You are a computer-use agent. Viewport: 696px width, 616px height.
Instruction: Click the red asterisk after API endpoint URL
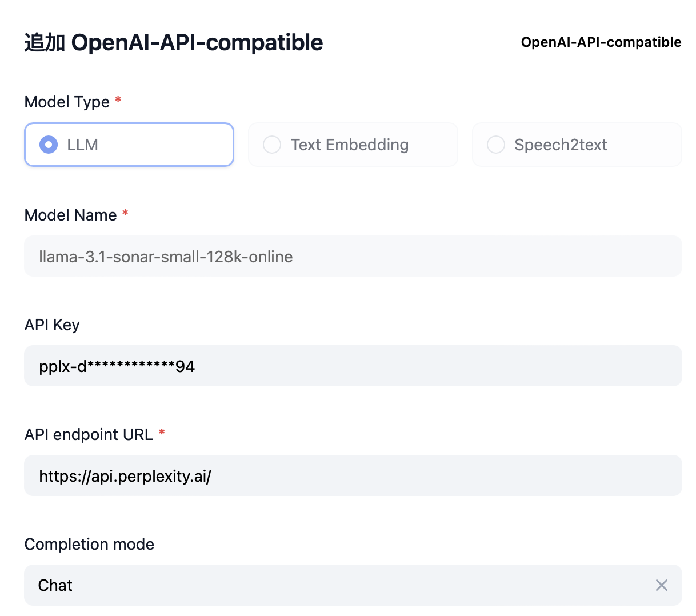pyautogui.click(x=162, y=433)
